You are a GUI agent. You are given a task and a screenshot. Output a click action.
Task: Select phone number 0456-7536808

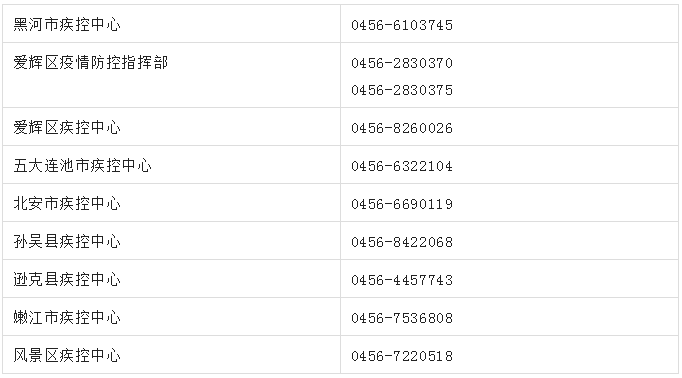click(x=402, y=318)
